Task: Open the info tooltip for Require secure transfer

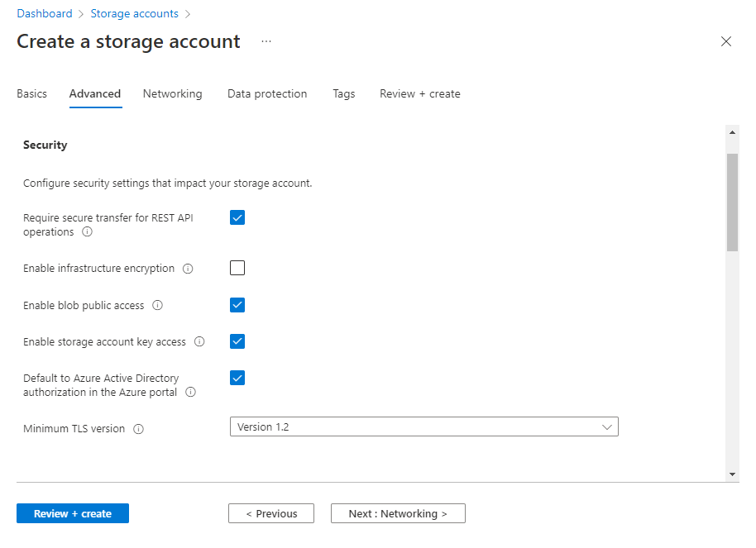Action: [87, 232]
